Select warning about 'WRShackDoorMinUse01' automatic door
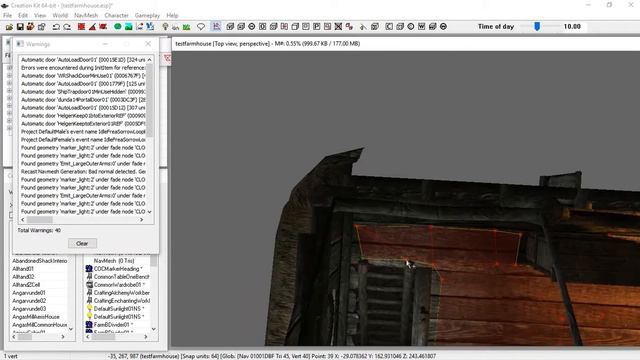This screenshot has width=640, height=360. click(x=83, y=76)
